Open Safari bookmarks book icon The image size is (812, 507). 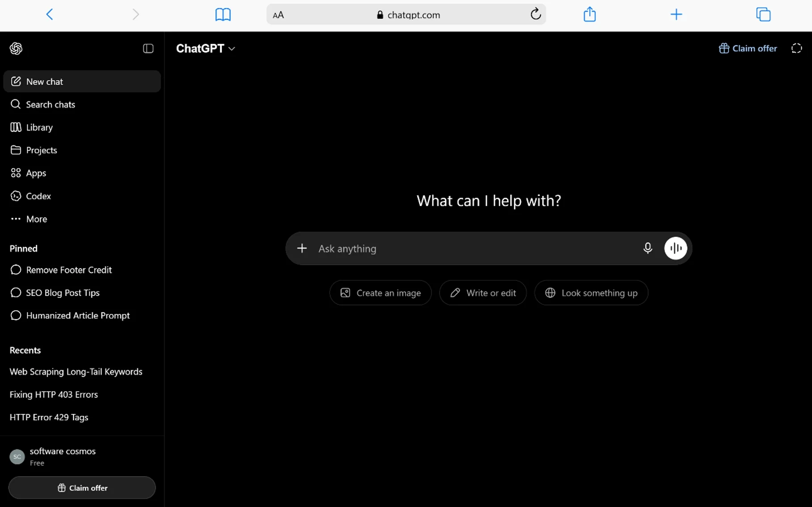click(223, 15)
